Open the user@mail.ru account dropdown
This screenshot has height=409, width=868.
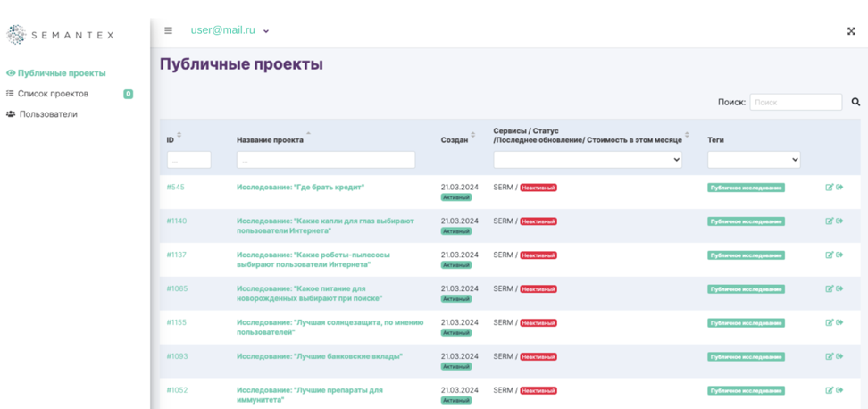click(230, 30)
